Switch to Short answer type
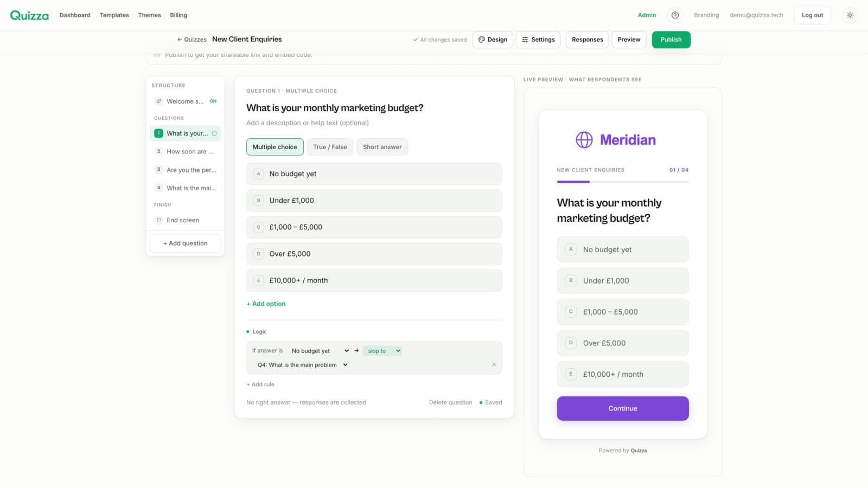The width and height of the screenshot is (868, 488). [x=382, y=147]
